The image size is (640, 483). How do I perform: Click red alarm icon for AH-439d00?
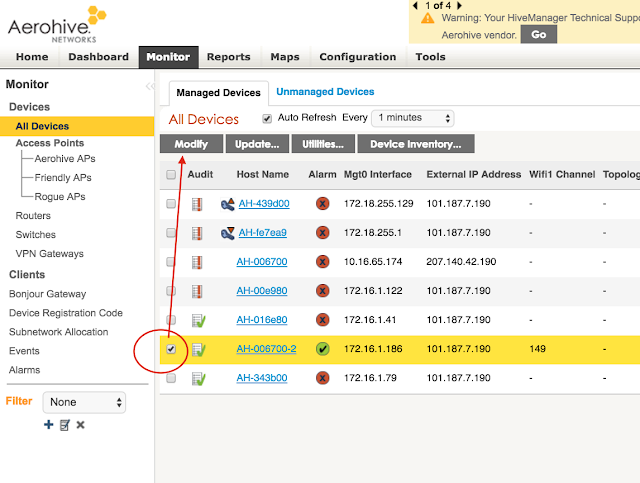pyautogui.click(x=322, y=203)
